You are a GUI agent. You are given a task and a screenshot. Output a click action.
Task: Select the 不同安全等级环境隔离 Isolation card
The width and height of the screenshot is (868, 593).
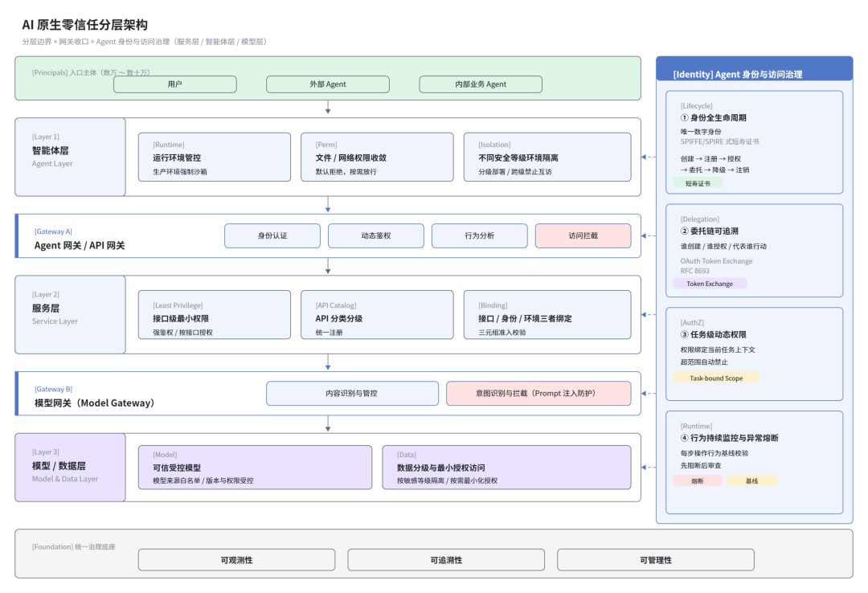coord(547,157)
